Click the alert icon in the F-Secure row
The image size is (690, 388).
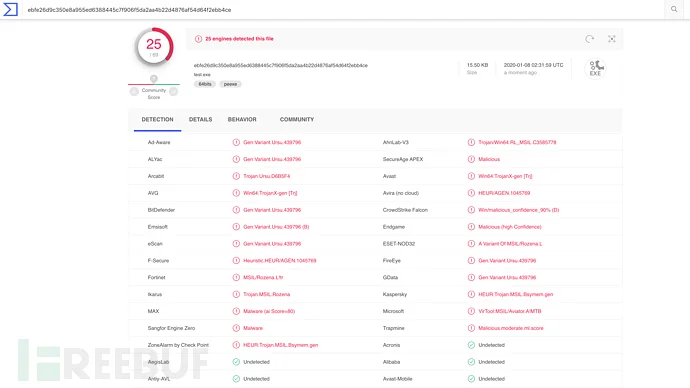click(x=236, y=260)
